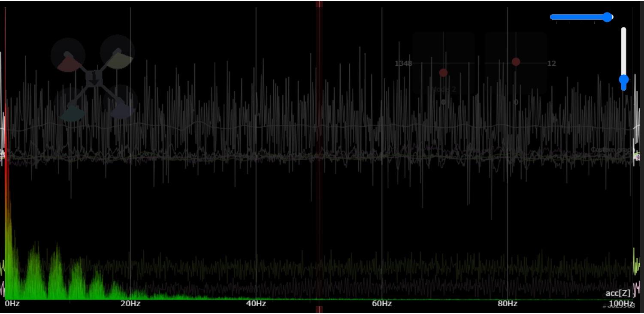Click the acc[Z] spectrum label
The width and height of the screenshot is (644, 314).
[x=618, y=293]
